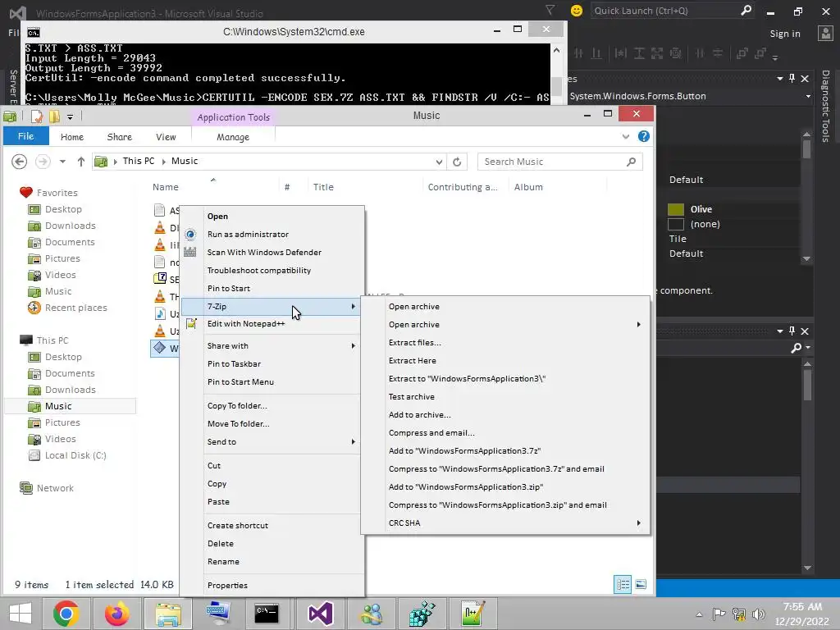Switch to details view layout icon
The width and height of the screenshot is (840, 630).
tap(623, 584)
